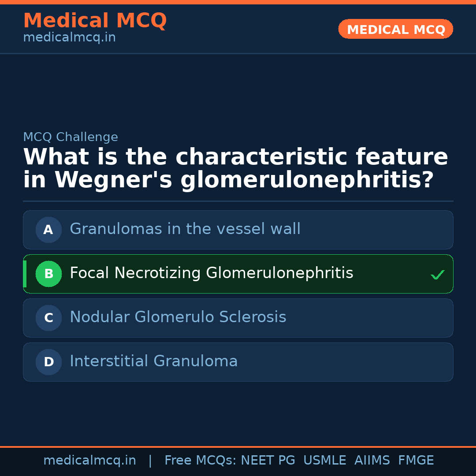476x476 pixels.
Task: Click the orange MEDICAL MCQ badge
Action: tap(396, 29)
